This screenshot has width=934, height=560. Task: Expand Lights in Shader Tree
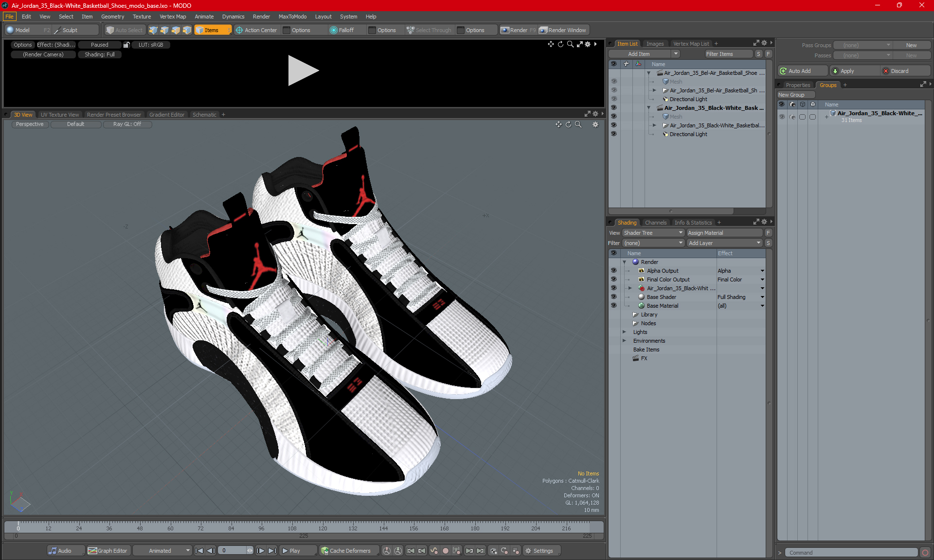pyautogui.click(x=624, y=332)
